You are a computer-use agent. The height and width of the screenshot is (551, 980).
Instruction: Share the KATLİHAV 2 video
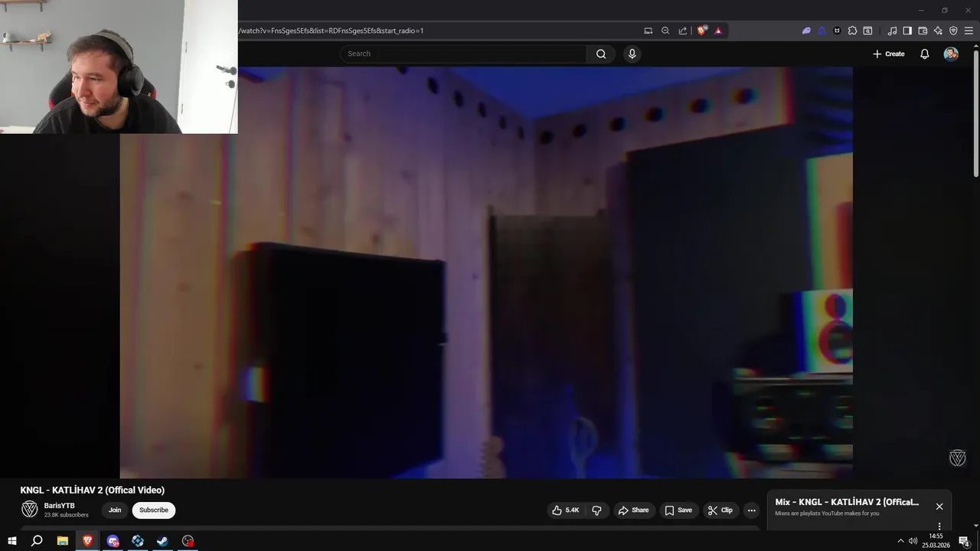[x=633, y=510]
